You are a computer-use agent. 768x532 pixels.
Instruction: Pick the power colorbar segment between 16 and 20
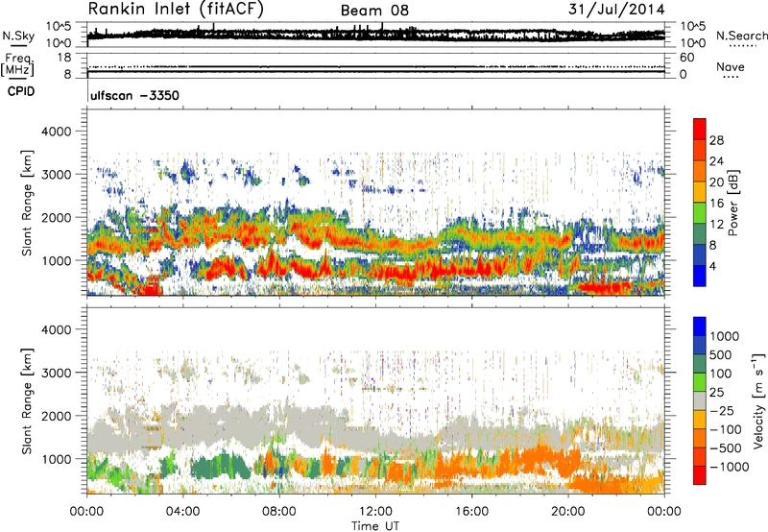[x=700, y=191]
